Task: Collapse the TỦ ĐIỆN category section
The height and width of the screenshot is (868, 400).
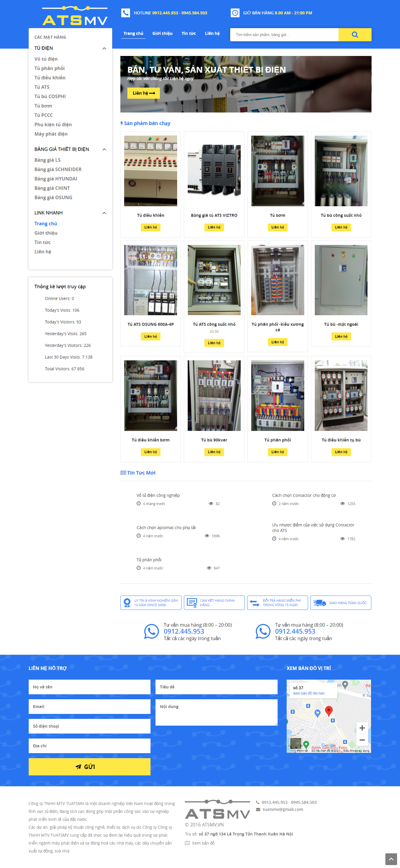Action: click(104, 48)
